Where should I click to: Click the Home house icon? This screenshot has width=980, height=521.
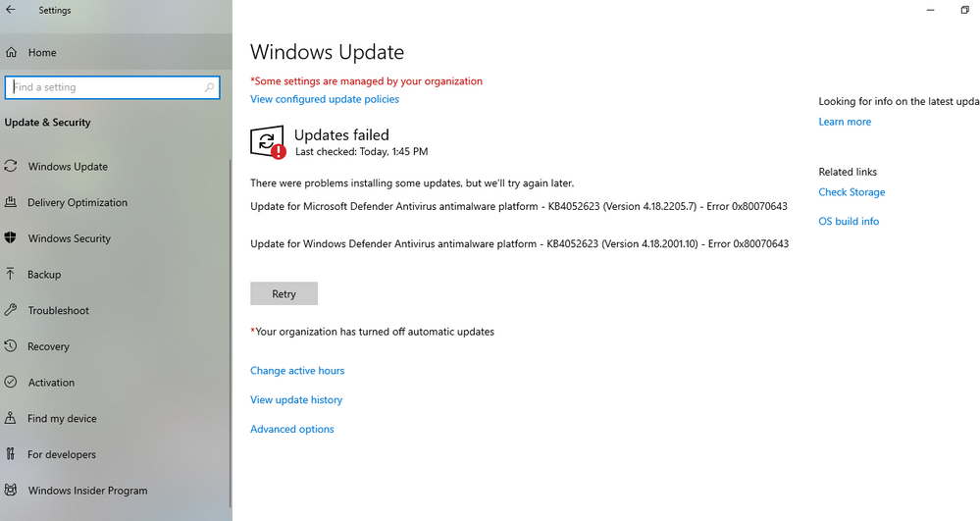(x=11, y=53)
